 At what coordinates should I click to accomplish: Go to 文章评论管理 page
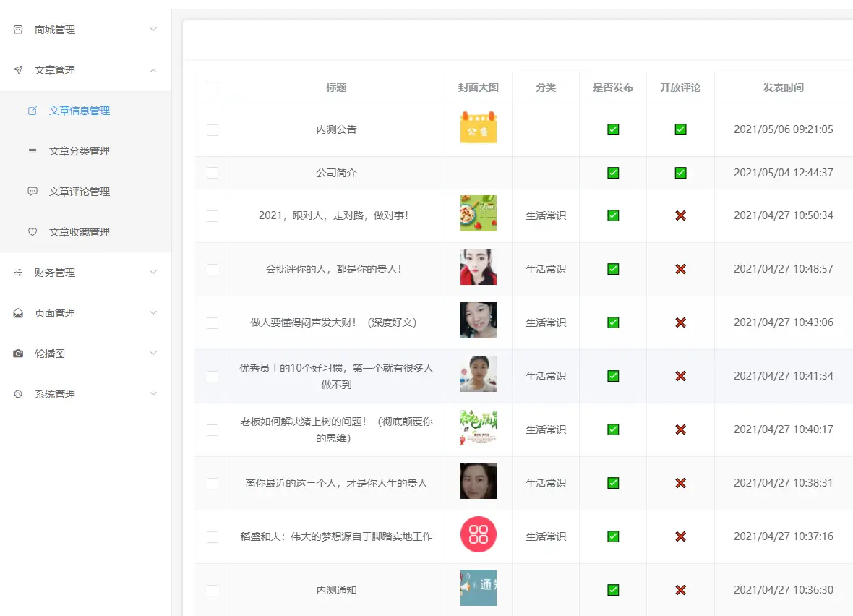(x=80, y=192)
